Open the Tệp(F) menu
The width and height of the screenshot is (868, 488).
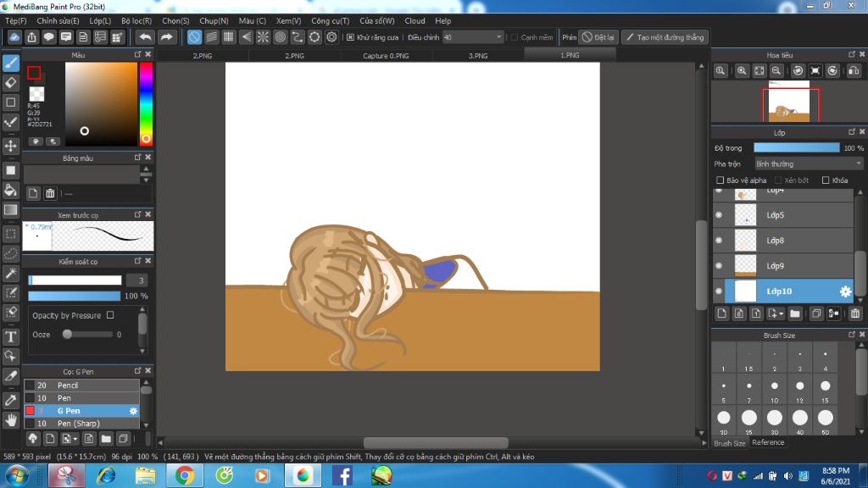point(16,20)
